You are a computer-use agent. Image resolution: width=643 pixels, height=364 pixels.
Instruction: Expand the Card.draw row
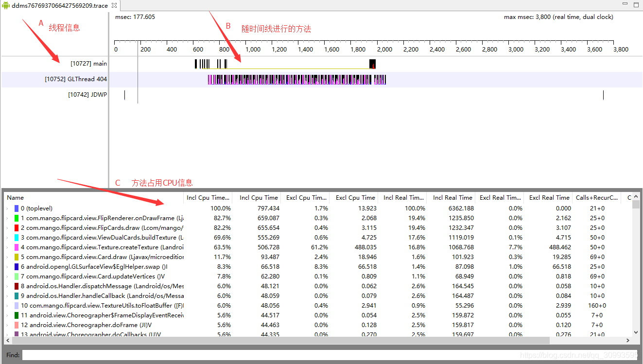pyautogui.click(x=7, y=257)
